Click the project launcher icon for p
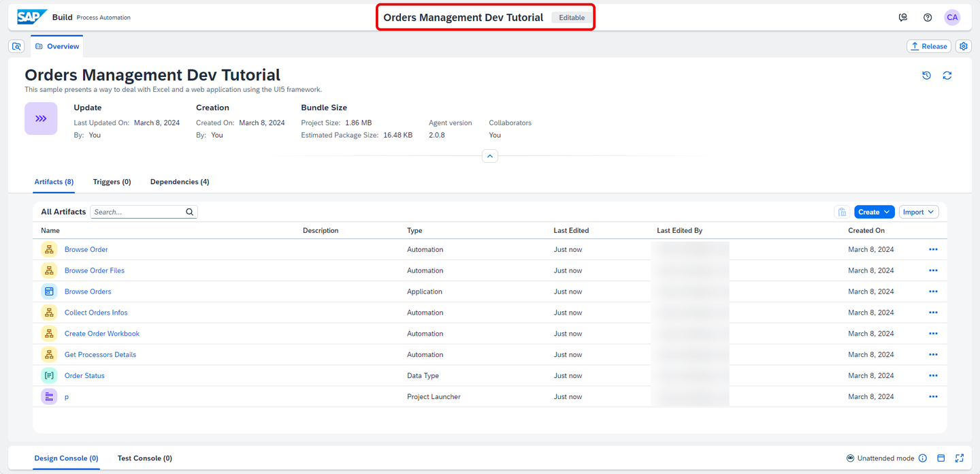Viewport: 980px width, 474px height. (x=49, y=396)
